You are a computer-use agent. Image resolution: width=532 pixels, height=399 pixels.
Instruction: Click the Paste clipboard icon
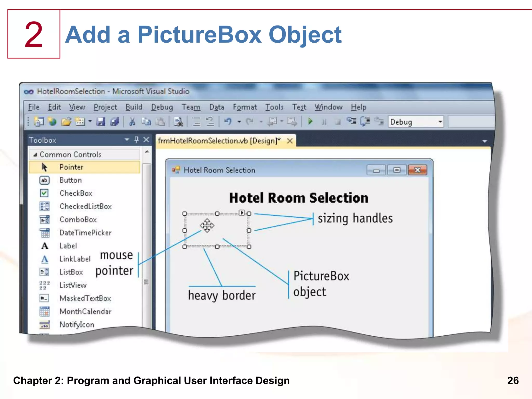[x=160, y=121]
